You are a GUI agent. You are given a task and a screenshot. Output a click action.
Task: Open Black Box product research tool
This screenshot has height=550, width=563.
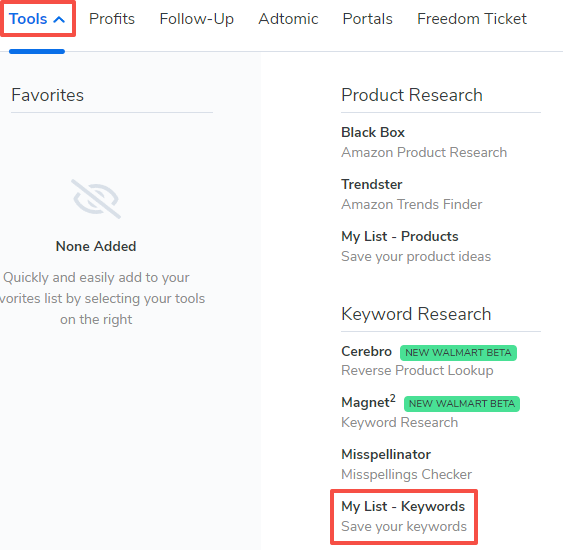pyautogui.click(x=424, y=142)
